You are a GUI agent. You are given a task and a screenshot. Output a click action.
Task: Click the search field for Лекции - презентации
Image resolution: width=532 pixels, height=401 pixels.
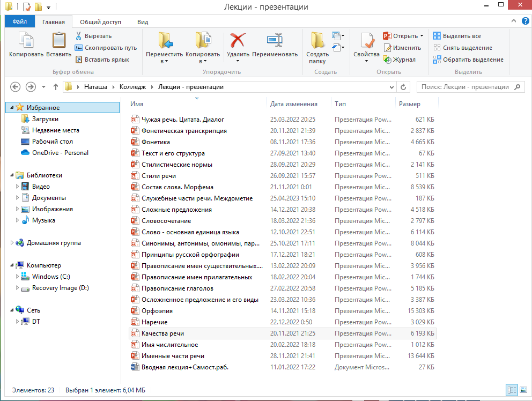pyautogui.click(x=464, y=87)
